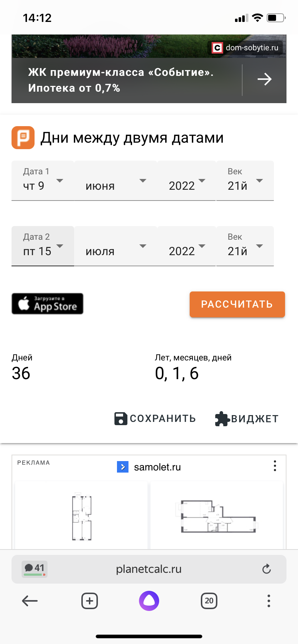298x644 pixels.
Task: Show the 20 open tabs
Action: 209,601
